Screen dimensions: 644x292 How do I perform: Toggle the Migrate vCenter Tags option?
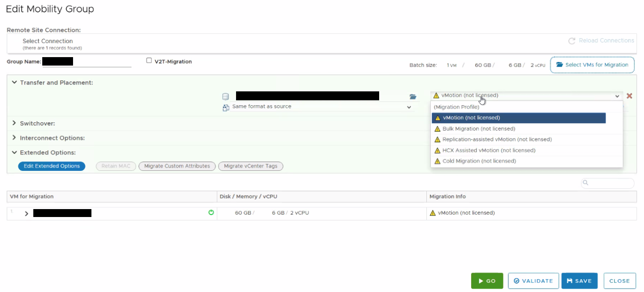pos(250,166)
